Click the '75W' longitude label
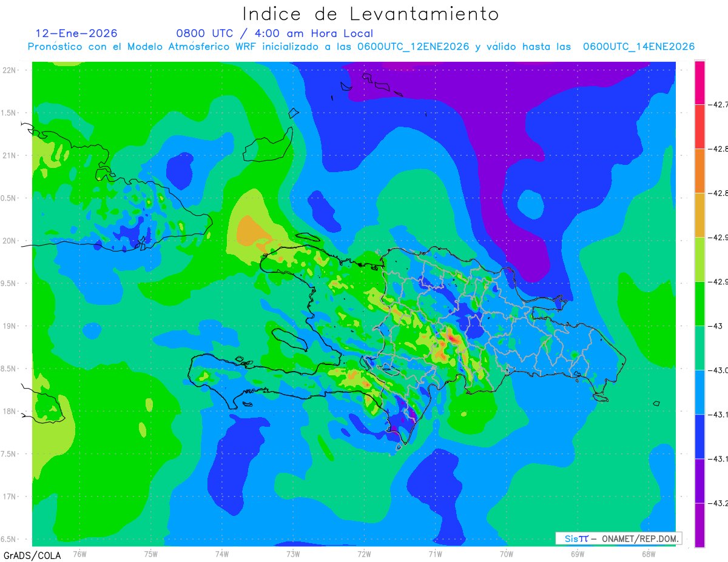The image size is (728, 562). [150, 554]
